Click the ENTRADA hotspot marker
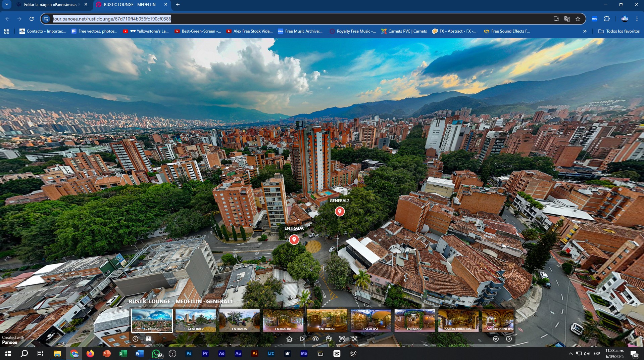The height and width of the screenshot is (360, 644). coord(294,239)
